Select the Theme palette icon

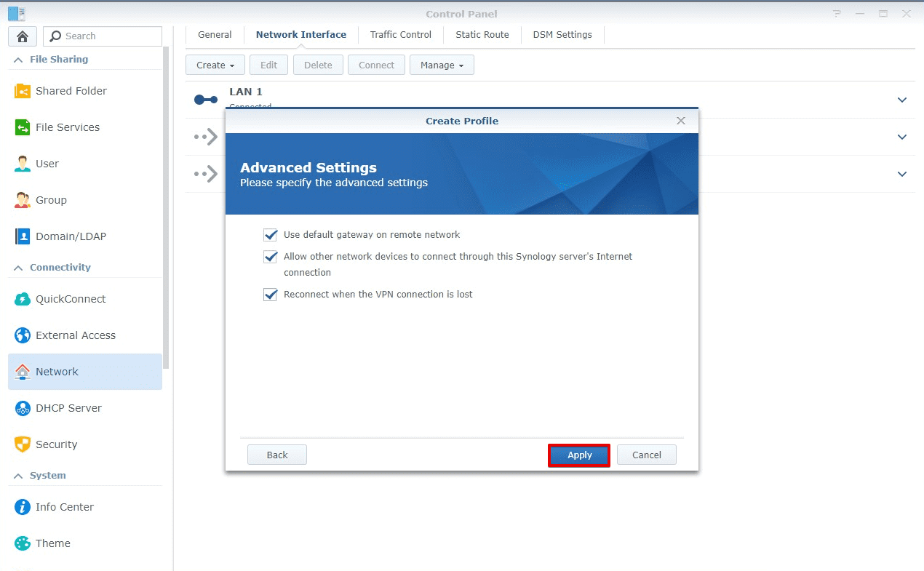coord(23,543)
